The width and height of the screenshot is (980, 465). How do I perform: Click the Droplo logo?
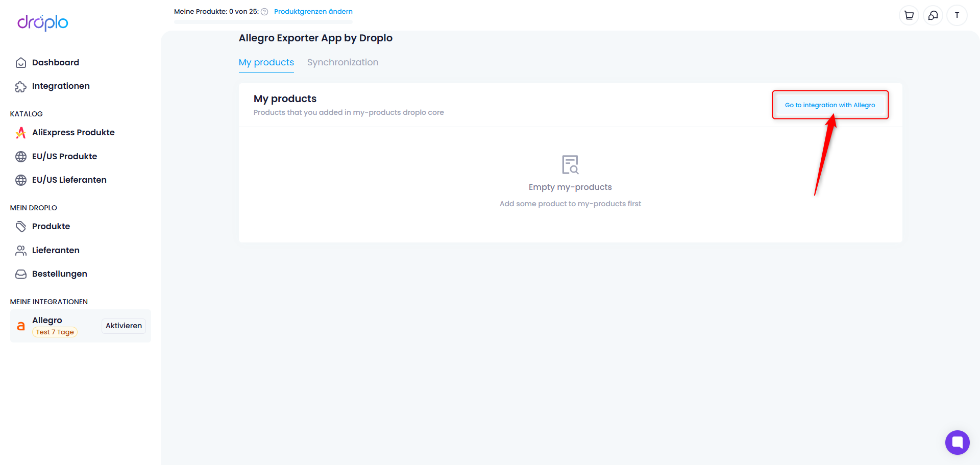43,22
